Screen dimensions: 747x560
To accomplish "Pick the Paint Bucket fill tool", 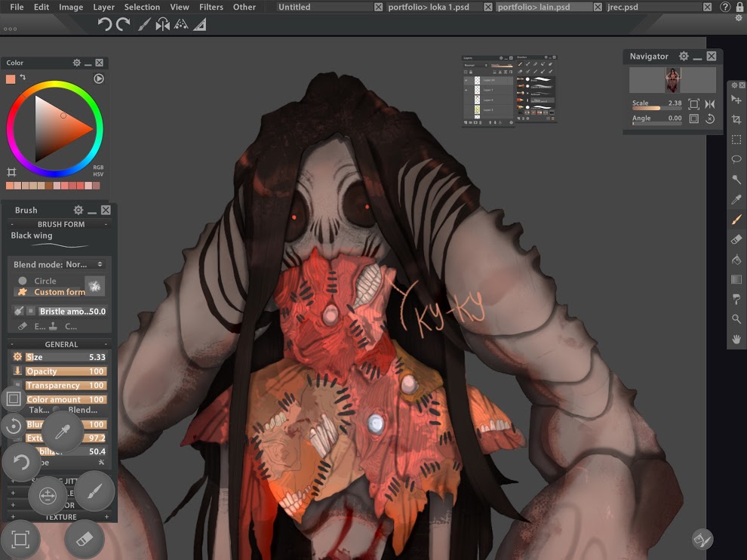I will pyautogui.click(x=736, y=260).
